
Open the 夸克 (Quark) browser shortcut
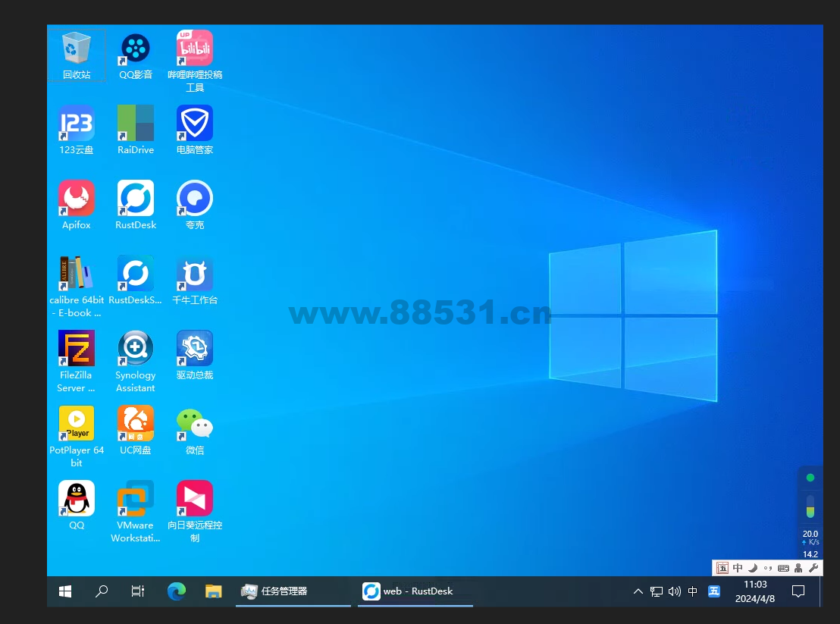(x=195, y=205)
